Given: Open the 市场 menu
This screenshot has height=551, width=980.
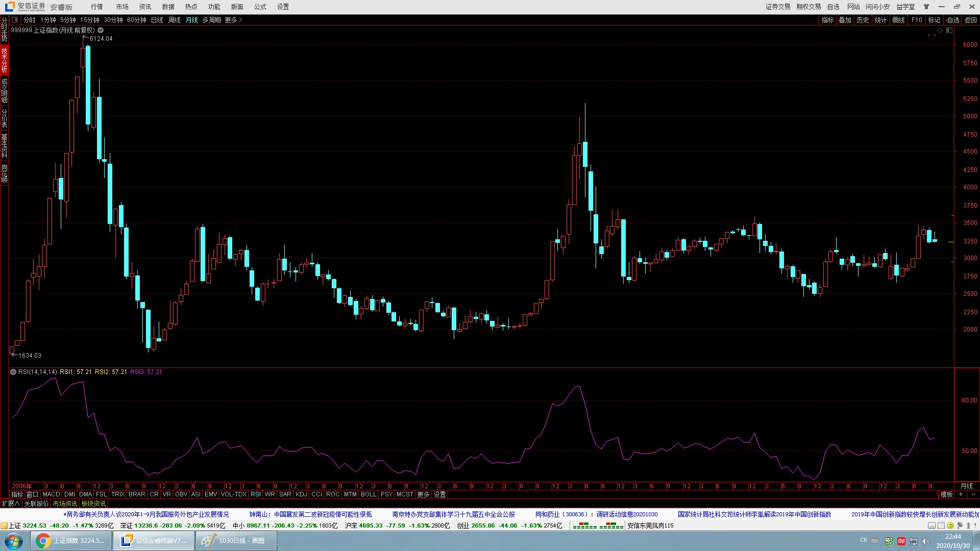Looking at the screenshot, I should [x=122, y=7].
